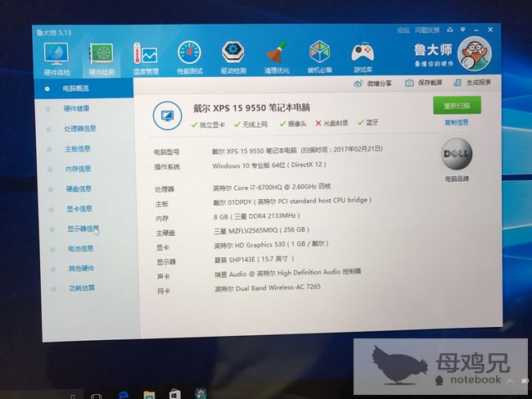Select 电脑概览 in the sidebar
This screenshot has width=532, height=399.
pyautogui.click(x=83, y=88)
